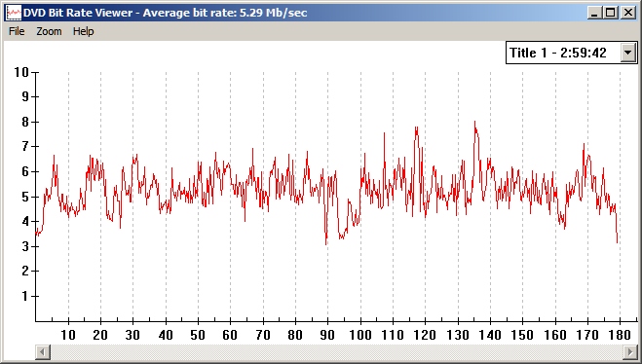Minimize the DVD Bit Rate Viewer window

[x=595, y=13]
